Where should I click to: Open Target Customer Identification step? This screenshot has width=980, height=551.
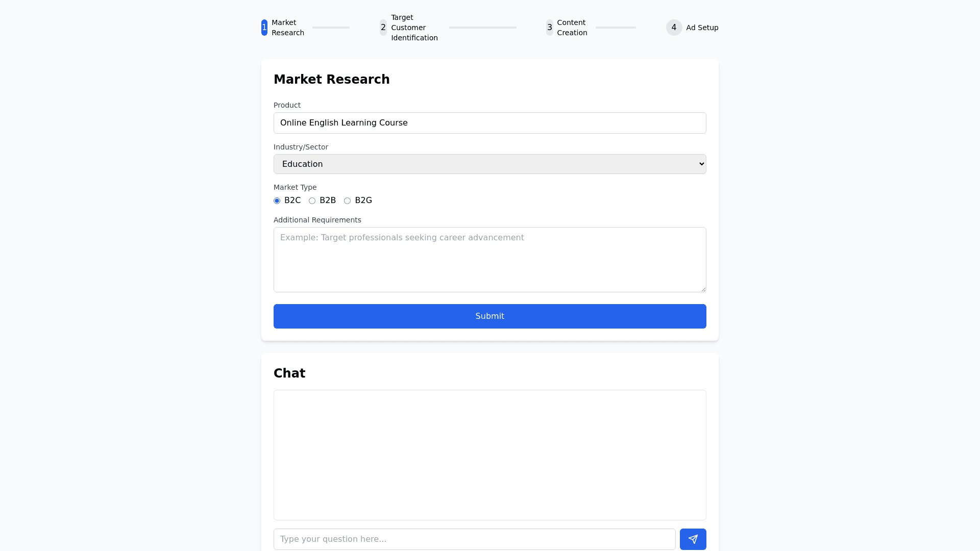click(x=414, y=28)
